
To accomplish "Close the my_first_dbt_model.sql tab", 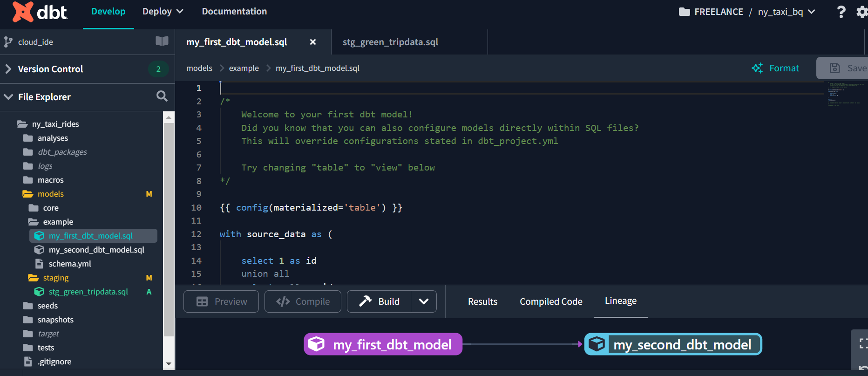I will 313,42.
